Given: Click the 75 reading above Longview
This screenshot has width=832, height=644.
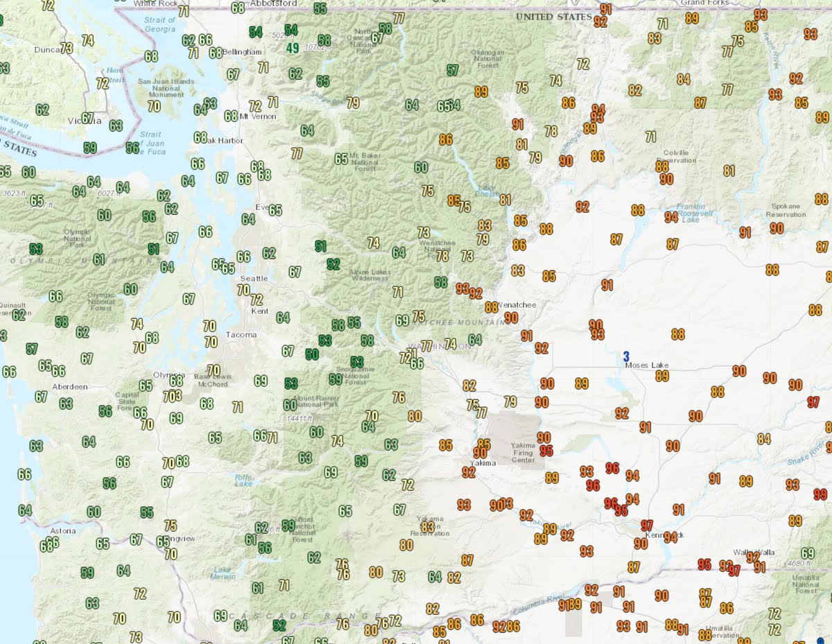Looking at the screenshot, I should pyautogui.click(x=170, y=526).
